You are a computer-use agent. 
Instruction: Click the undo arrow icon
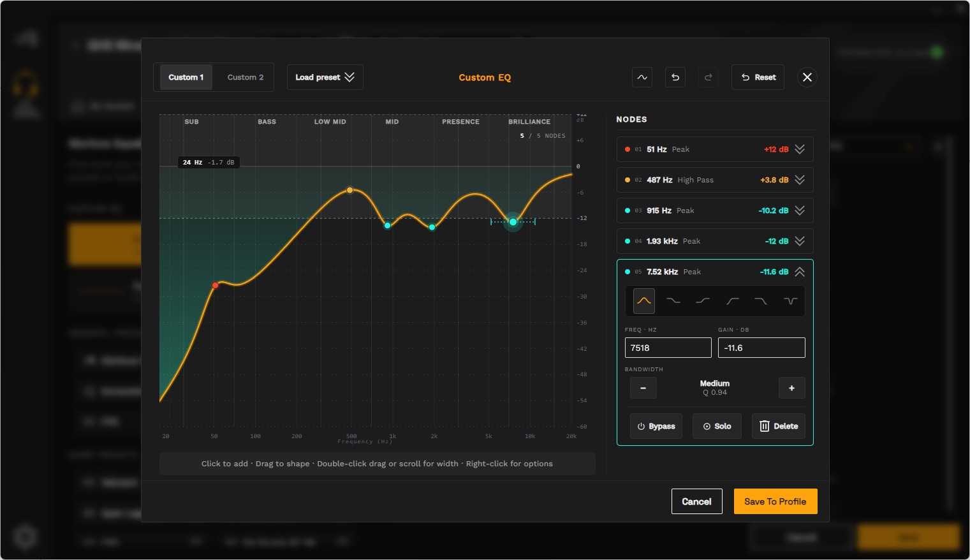pyautogui.click(x=675, y=77)
